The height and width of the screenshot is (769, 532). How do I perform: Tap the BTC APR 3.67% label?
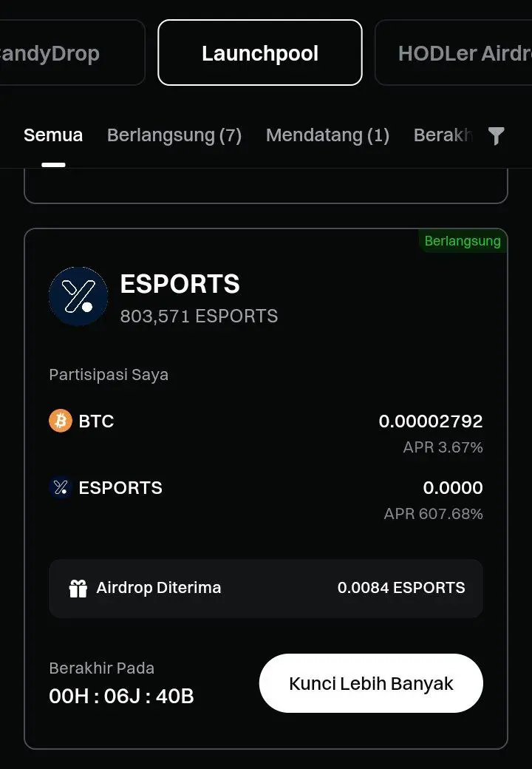pos(443,447)
